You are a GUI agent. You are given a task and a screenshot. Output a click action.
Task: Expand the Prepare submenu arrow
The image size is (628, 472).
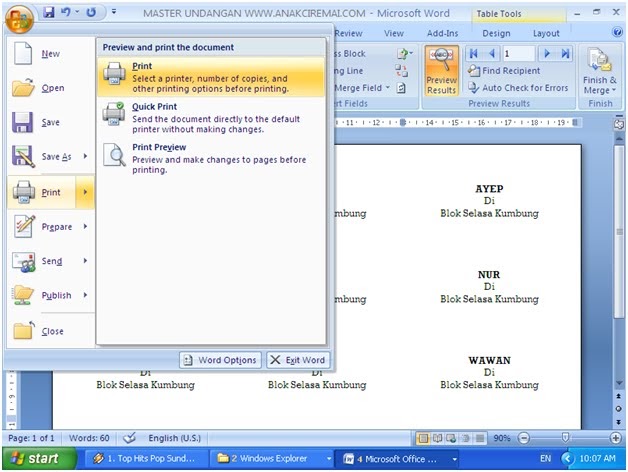tap(85, 227)
